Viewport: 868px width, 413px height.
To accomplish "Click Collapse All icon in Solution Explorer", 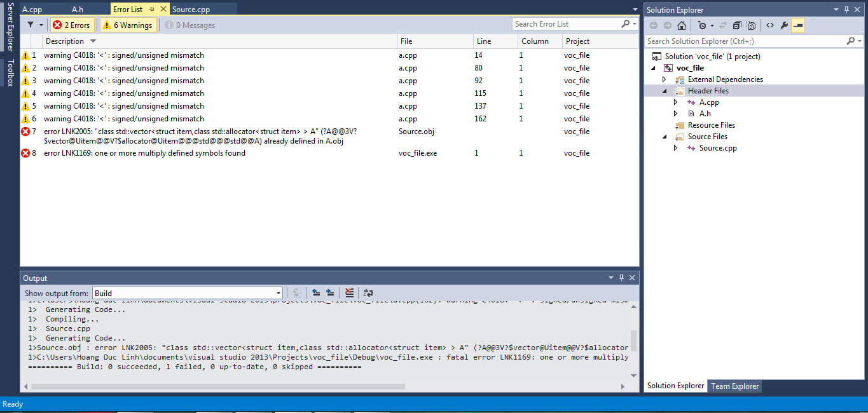I will coord(737,25).
